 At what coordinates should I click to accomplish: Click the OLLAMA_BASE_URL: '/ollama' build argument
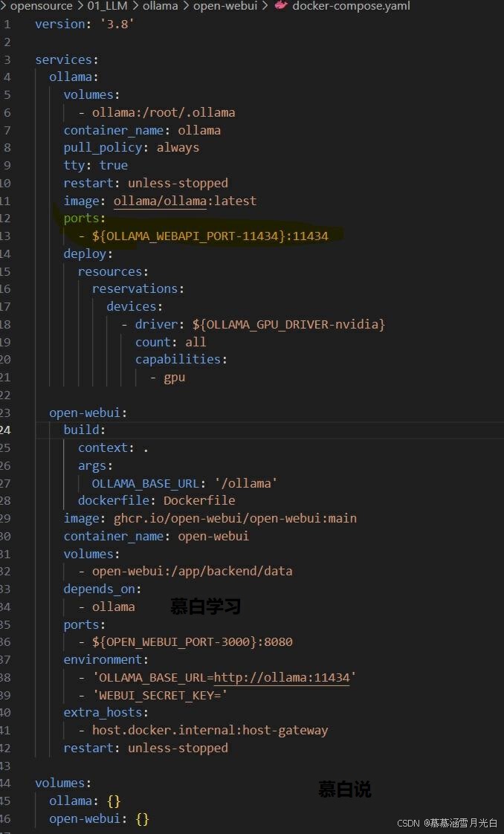coord(184,483)
